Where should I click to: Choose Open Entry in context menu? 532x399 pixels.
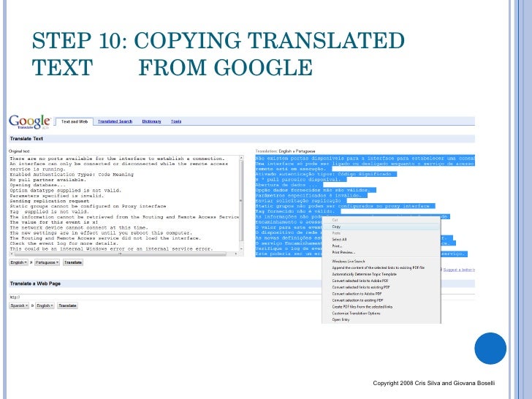[381, 319]
